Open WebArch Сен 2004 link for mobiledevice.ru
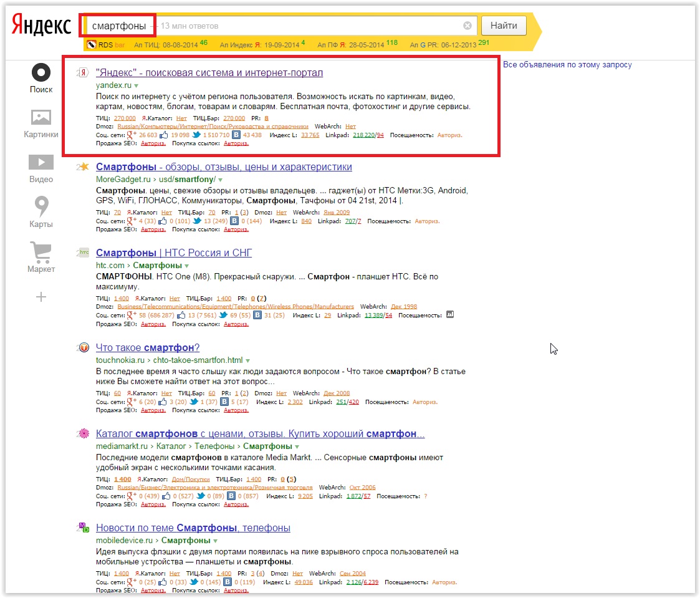Viewport: 700px width, 598px height. (352, 574)
